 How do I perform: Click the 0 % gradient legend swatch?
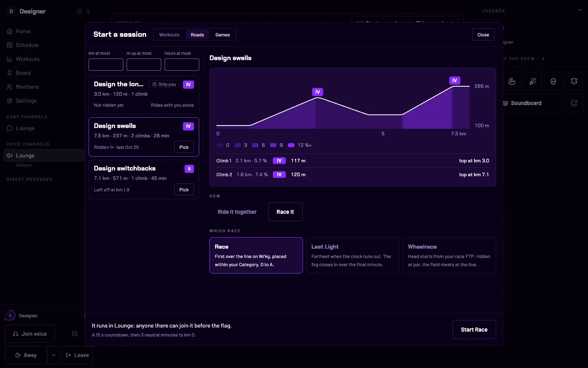coord(220,145)
